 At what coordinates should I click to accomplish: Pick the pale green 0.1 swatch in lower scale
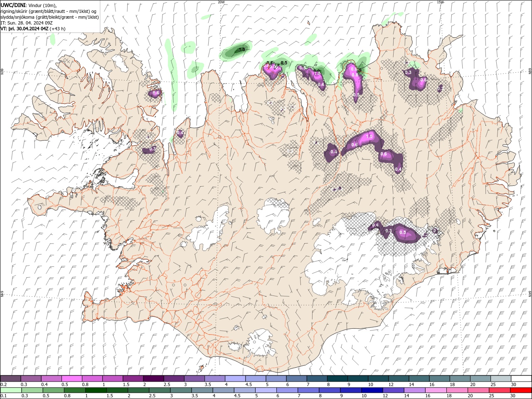(x=11, y=390)
